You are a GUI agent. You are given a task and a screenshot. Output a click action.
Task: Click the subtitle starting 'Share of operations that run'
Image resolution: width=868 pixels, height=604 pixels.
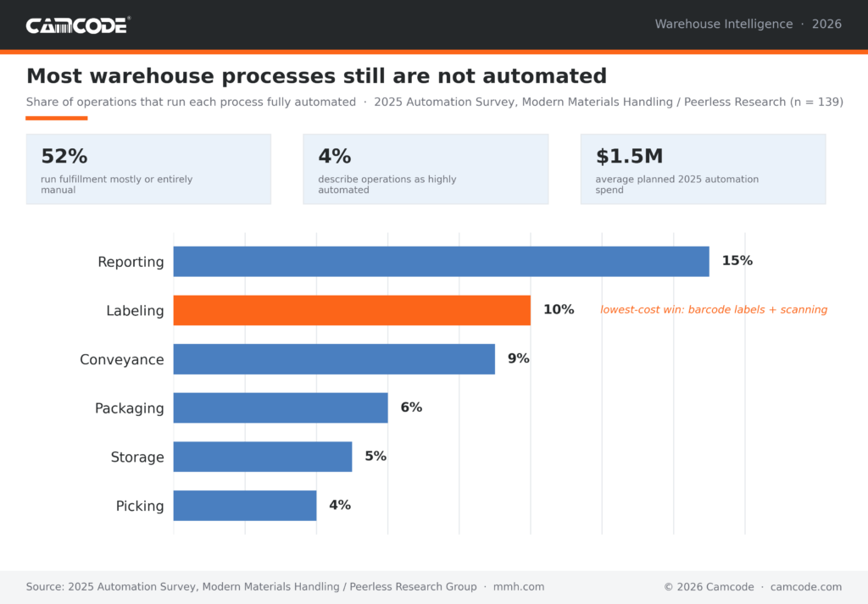point(435,102)
